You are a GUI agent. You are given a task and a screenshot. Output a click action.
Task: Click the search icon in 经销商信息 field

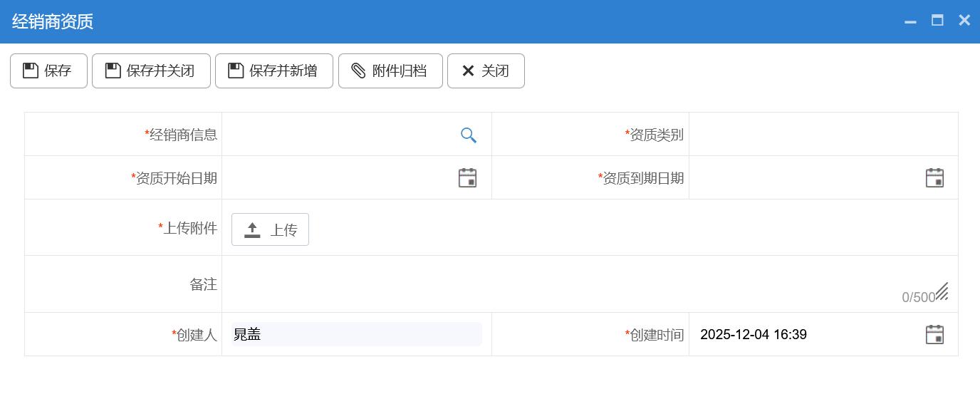pyautogui.click(x=468, y=135)
